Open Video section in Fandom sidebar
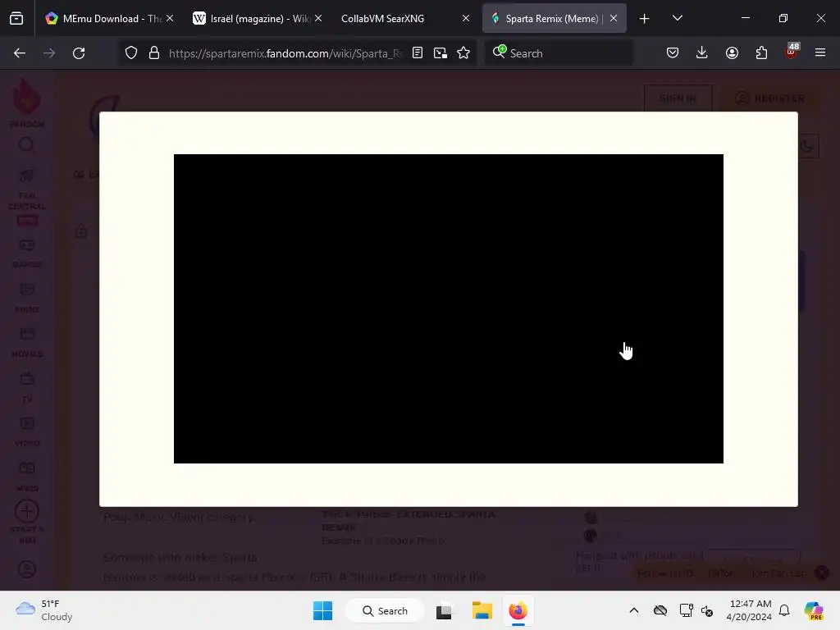840x630 pixels. 27,431
